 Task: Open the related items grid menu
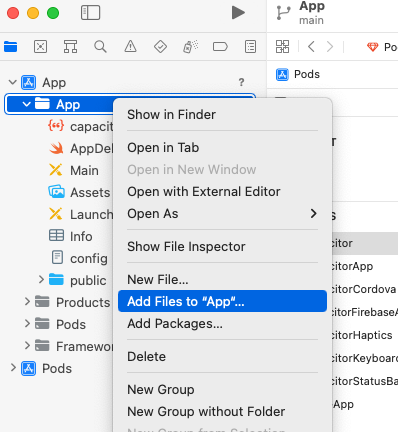pos(282,47)
